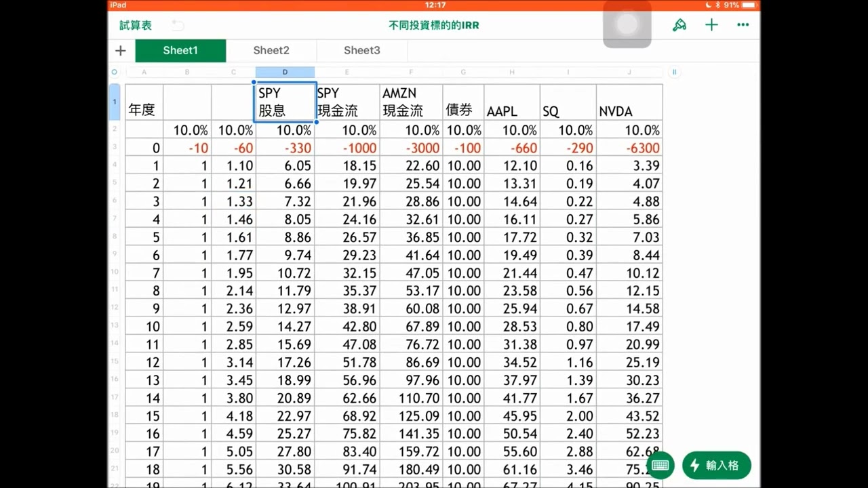Select the red -3000 cell

tap(411, 148)
